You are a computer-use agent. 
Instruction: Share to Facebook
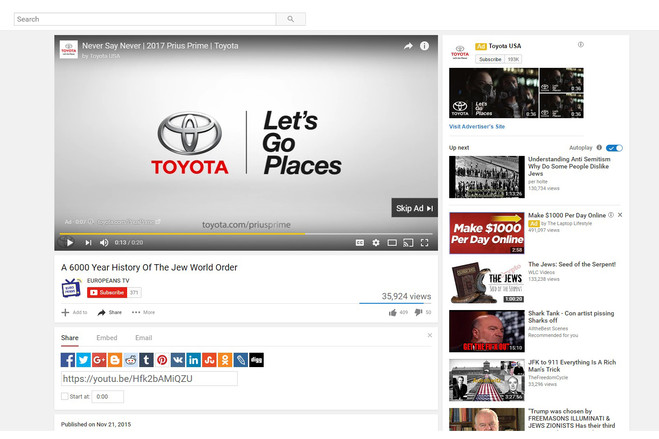tap(68, 360)
